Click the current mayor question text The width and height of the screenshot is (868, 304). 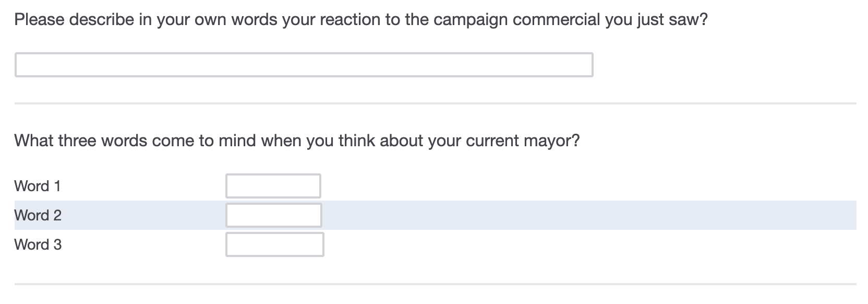pos(297,141)
